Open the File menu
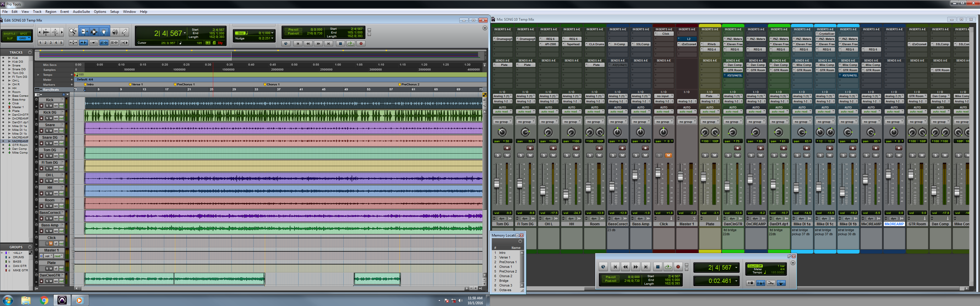 pos(5,12)
